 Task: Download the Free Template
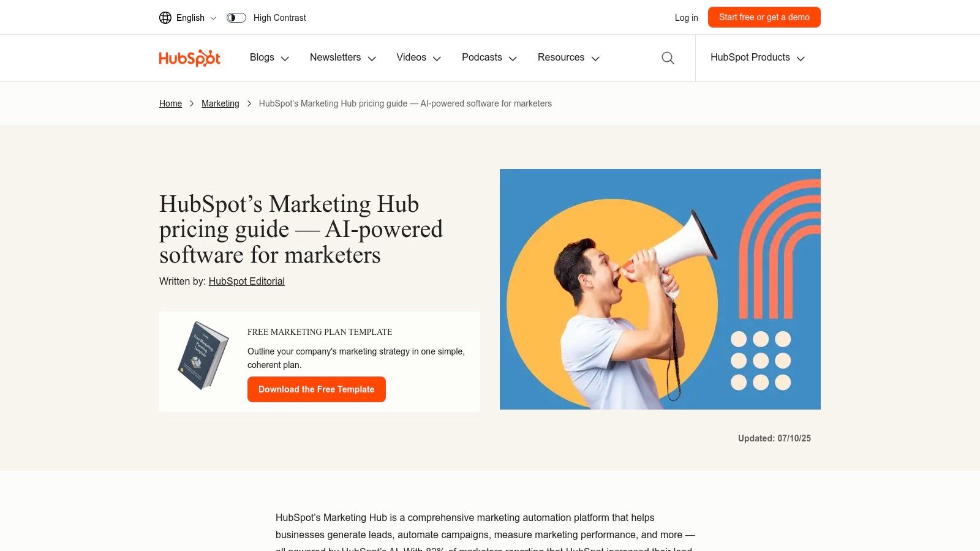point(316,389)
